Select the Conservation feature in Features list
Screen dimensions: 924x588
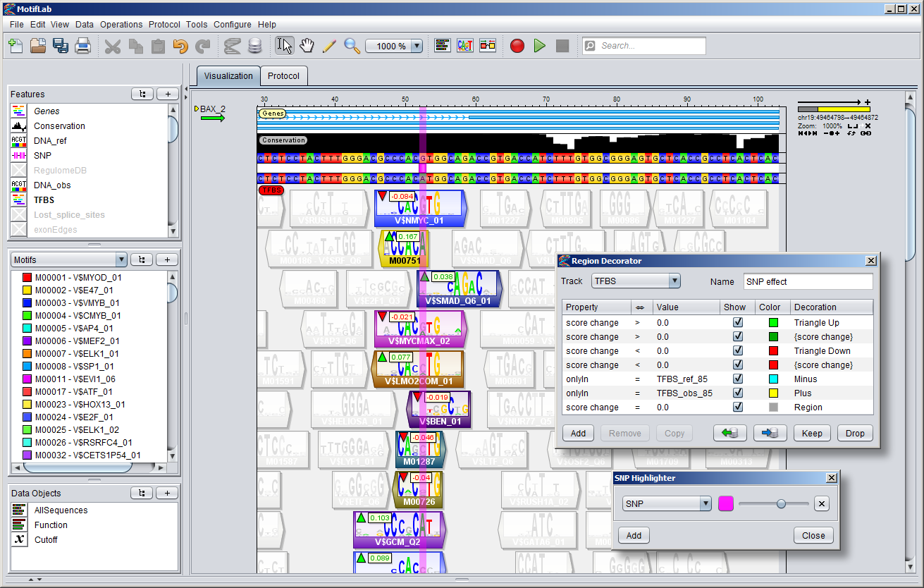pyautogui.click(x=59, y=125)
